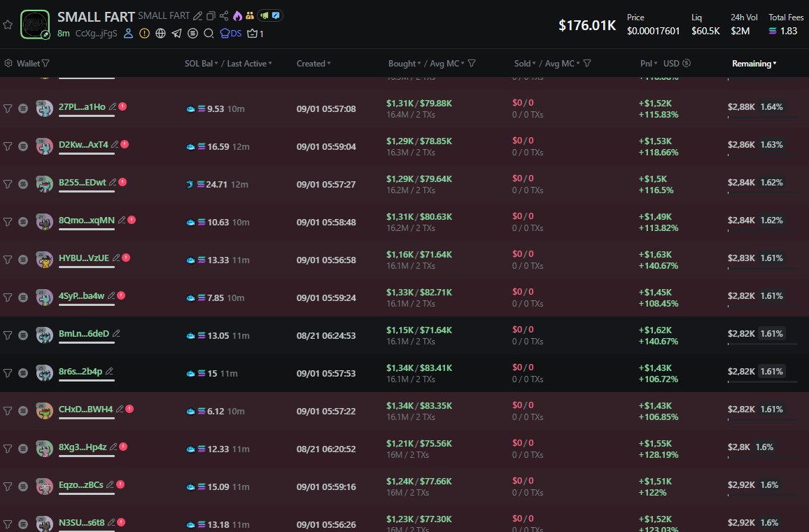This screenshot has width=809, height=532.
Task: Sort by the Sold column
Action: pyautogui.click(x=525, y=64)
